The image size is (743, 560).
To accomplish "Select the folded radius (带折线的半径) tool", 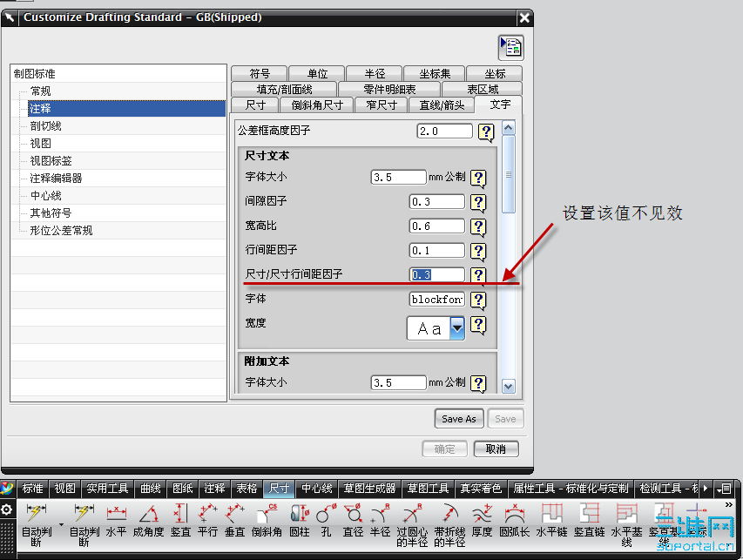I will click(x=449, y=525).
